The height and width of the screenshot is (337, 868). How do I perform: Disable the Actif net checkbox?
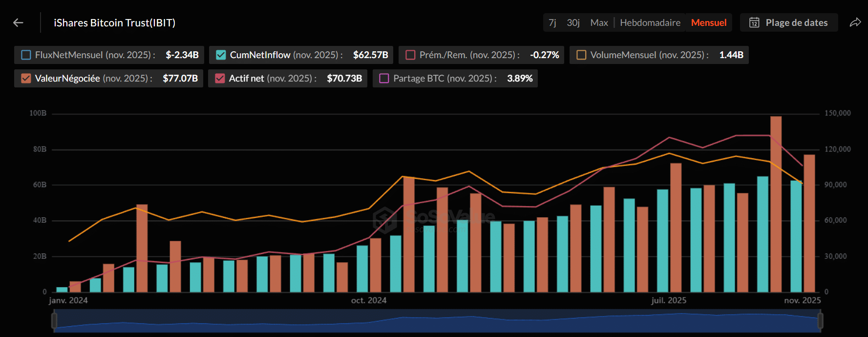click(220, 79)
